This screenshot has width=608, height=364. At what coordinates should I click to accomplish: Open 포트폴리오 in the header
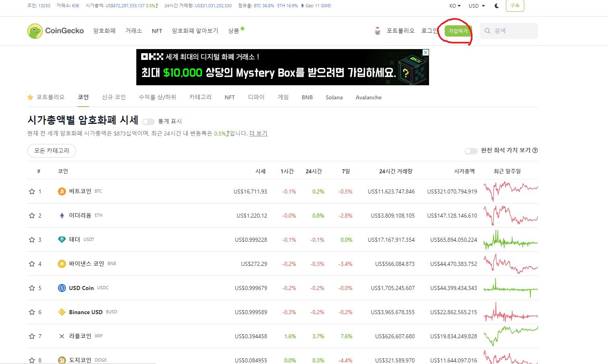tap(401, 31)
